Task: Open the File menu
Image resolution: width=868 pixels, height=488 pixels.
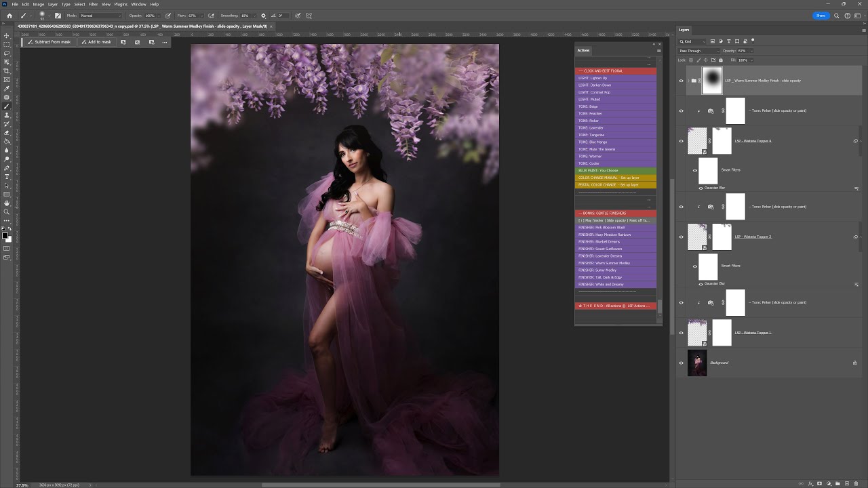Action: 15,4
